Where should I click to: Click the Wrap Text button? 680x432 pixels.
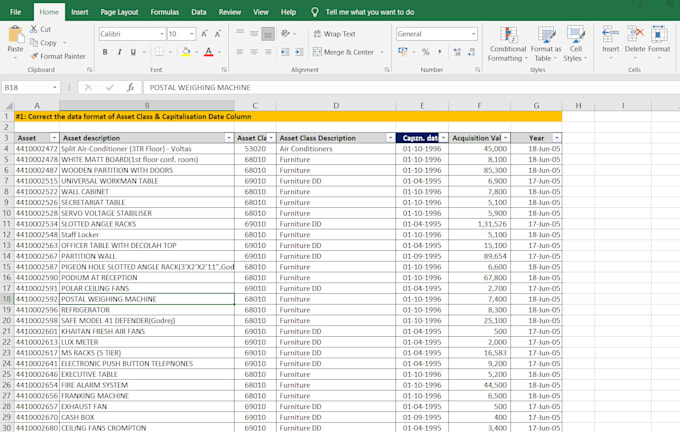point(334,34)
